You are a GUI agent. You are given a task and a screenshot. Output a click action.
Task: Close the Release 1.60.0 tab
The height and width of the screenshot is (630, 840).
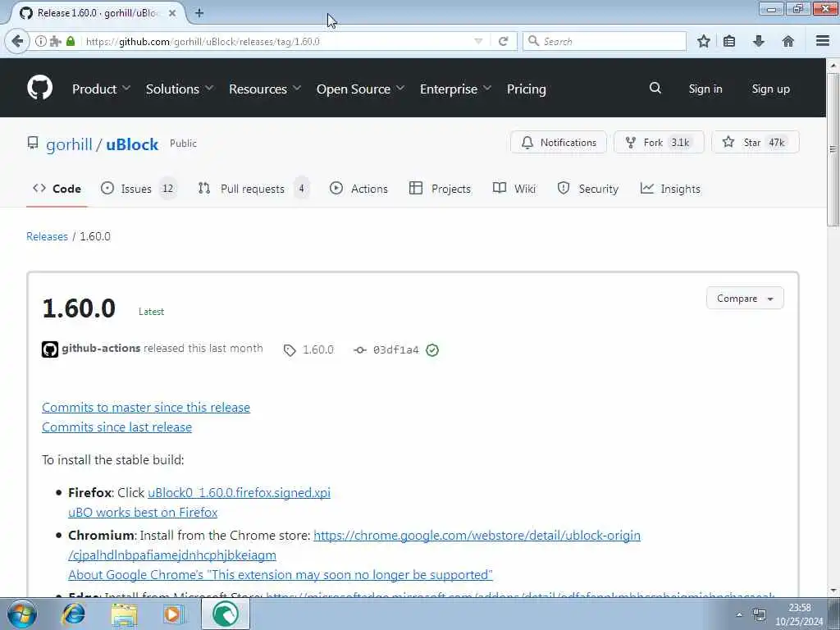(172, 13)
